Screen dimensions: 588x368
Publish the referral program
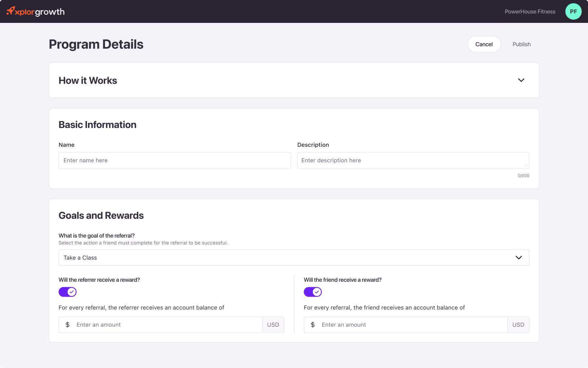(x=522, y=44)
